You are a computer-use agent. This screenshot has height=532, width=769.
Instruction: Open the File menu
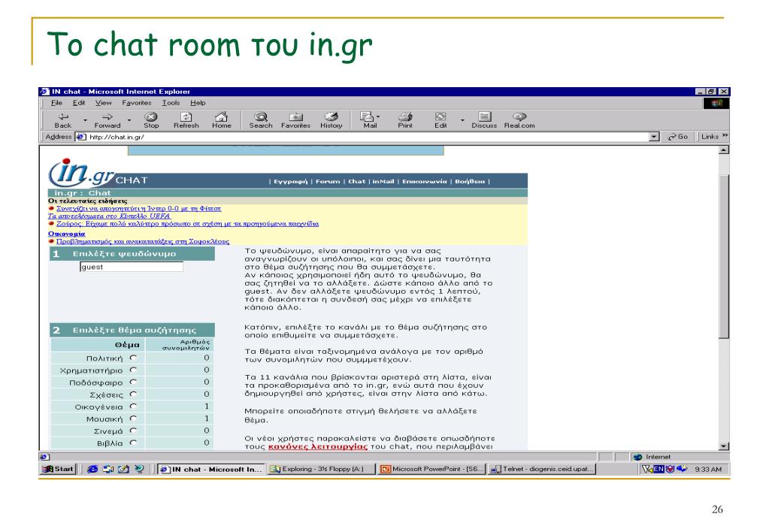[x=56, y=103]
